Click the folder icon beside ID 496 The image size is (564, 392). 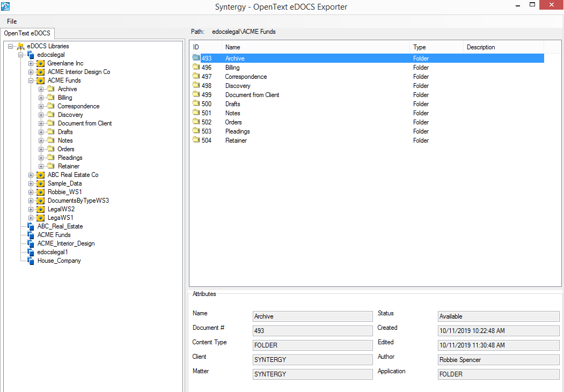click(x=196, y=67)
